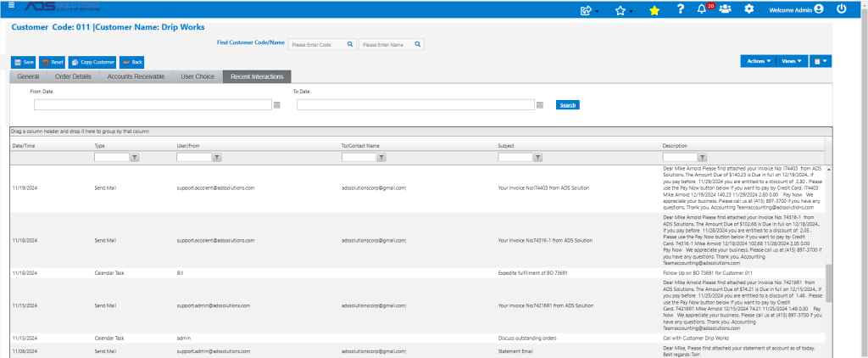
Task: Click the yellow star icon
Action: [x=654, y=10]
